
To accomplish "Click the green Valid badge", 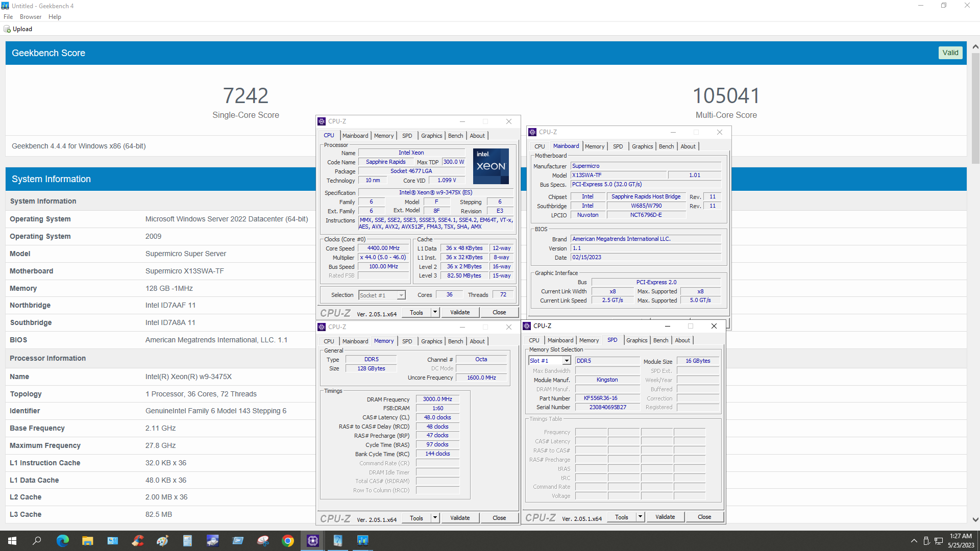I will 950,53.
